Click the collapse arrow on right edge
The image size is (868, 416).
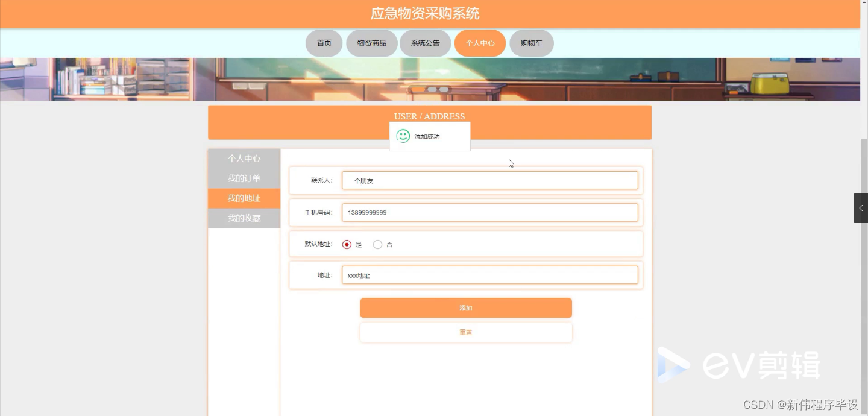(860, 208)
